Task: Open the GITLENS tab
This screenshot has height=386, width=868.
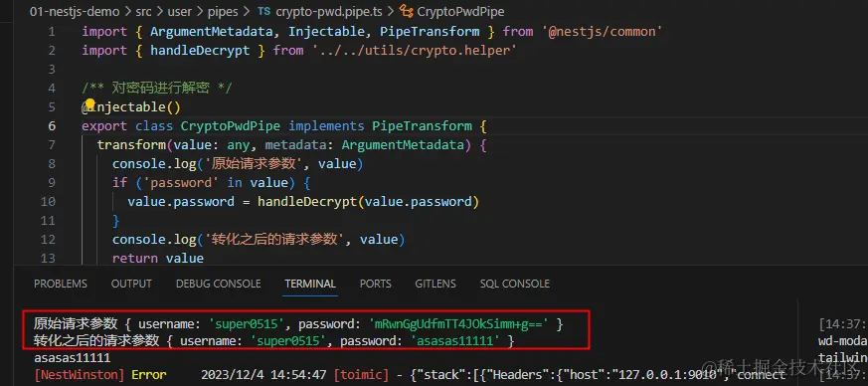Action: click(435, 284)
